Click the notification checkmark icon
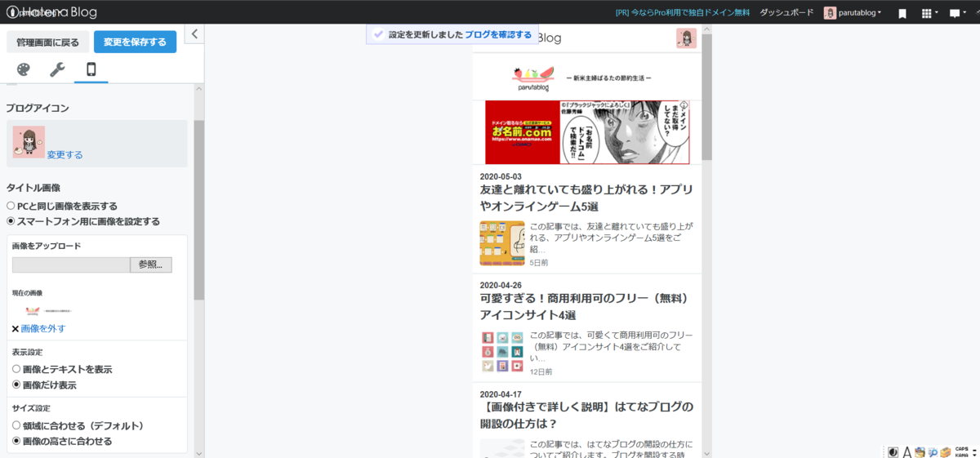 click(377, 34)
